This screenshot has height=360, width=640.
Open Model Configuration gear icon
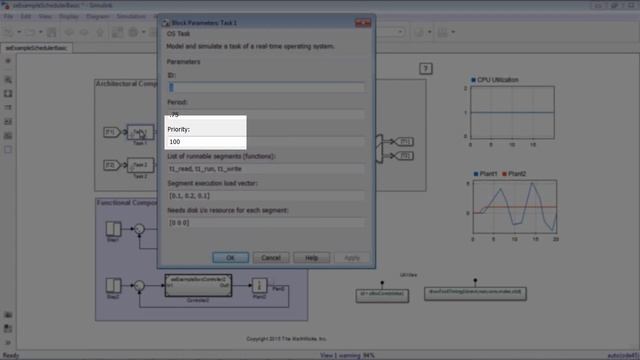[x=133, y=32]
